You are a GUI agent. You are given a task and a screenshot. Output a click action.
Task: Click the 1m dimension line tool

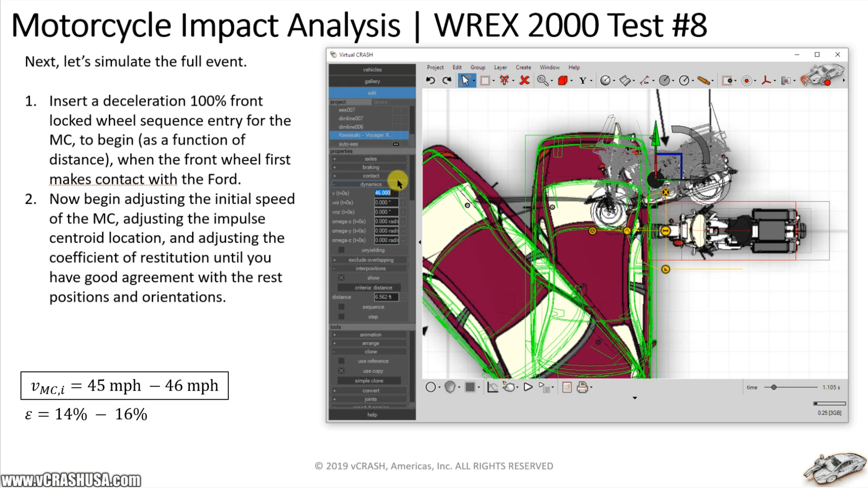(x=645, y=81)
